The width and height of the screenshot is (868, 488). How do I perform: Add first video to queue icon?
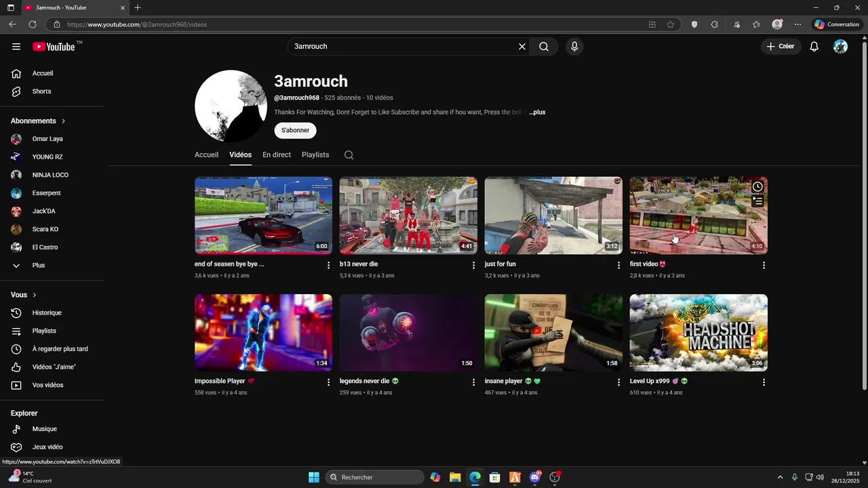[x=757, y=201]
